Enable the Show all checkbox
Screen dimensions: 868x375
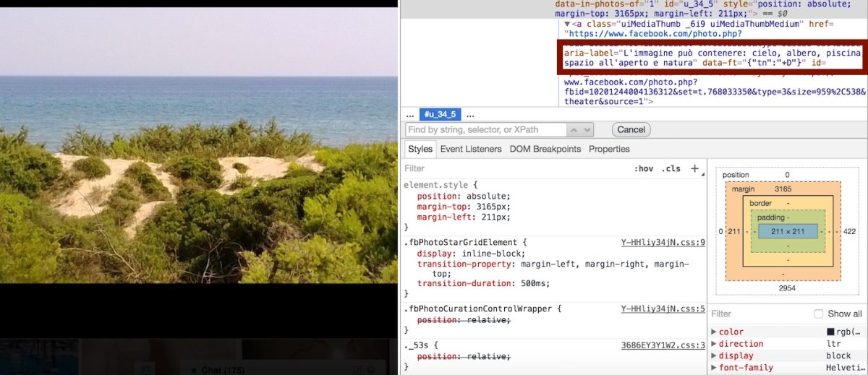(819, 314)
